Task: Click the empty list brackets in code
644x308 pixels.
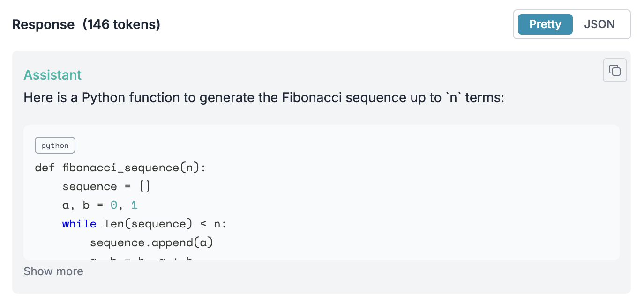Action: [145, 186]
